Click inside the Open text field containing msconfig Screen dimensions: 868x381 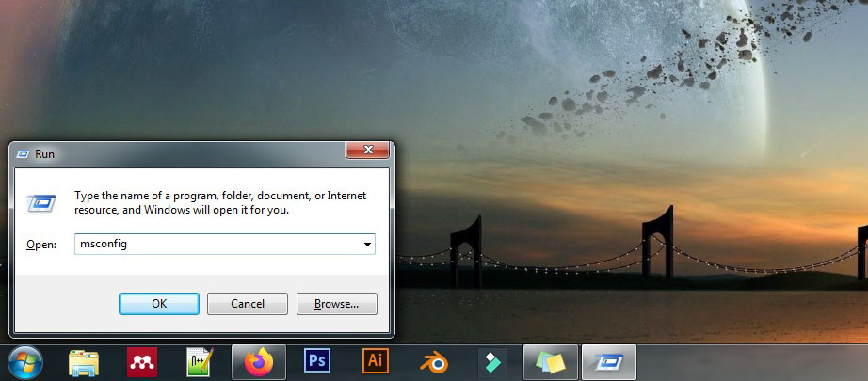coord(217,245)
